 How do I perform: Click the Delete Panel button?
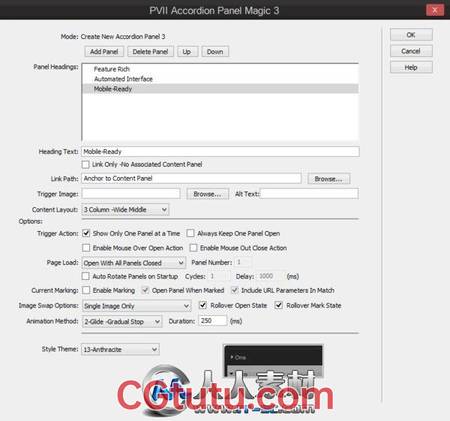coord(150,52)
